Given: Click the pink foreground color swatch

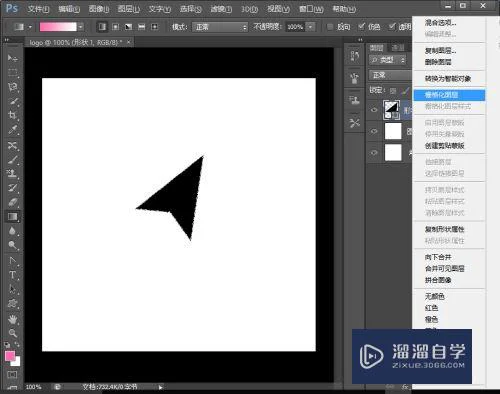Looking at the screenshot, I should click(x=10, y=356).
